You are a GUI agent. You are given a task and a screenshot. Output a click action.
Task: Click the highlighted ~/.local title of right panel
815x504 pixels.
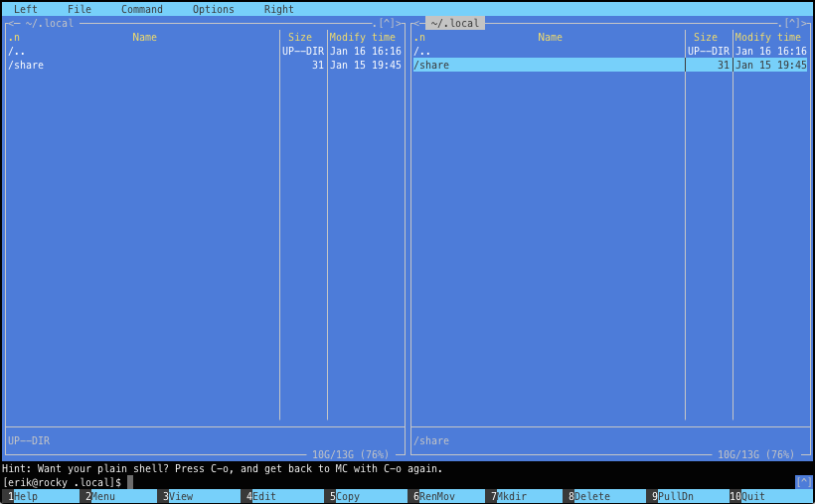coord(455,23)
